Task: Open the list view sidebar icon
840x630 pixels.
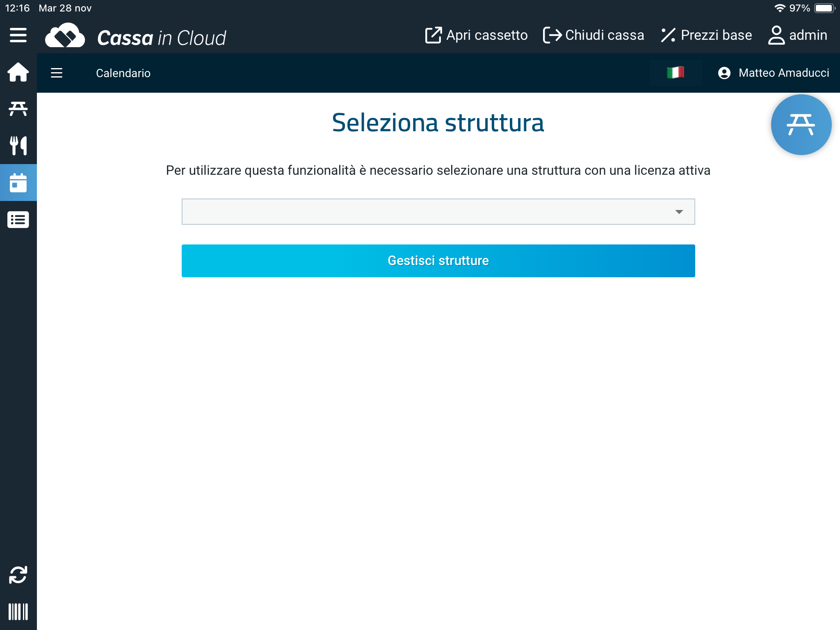Action: pos(18,220)
